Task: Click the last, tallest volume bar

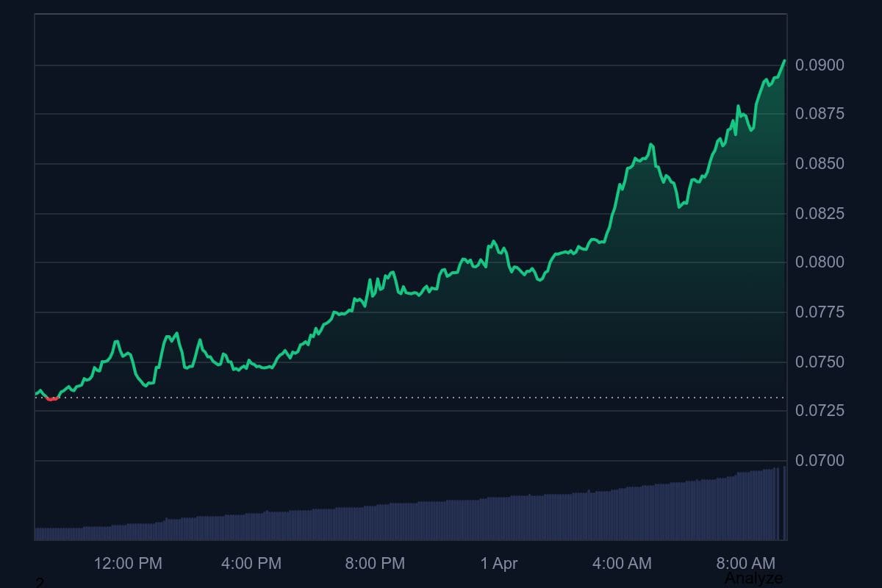Action: click(x=784, y=503)
